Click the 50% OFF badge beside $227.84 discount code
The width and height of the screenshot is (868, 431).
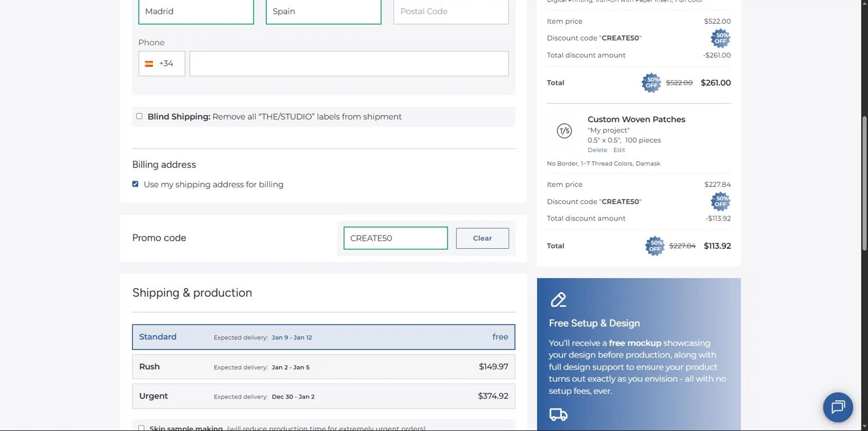pos(720,201)
